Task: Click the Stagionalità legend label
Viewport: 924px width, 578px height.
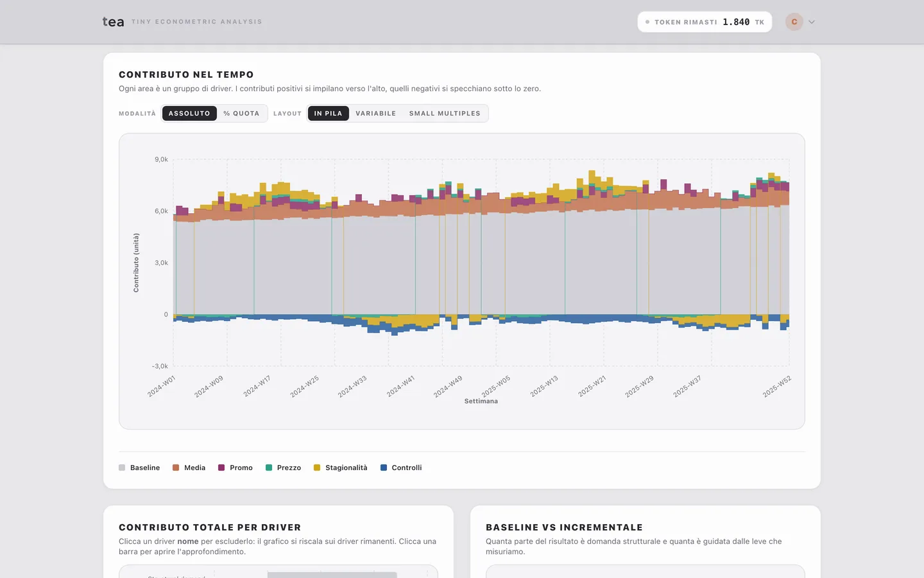Action: (346, 468)
